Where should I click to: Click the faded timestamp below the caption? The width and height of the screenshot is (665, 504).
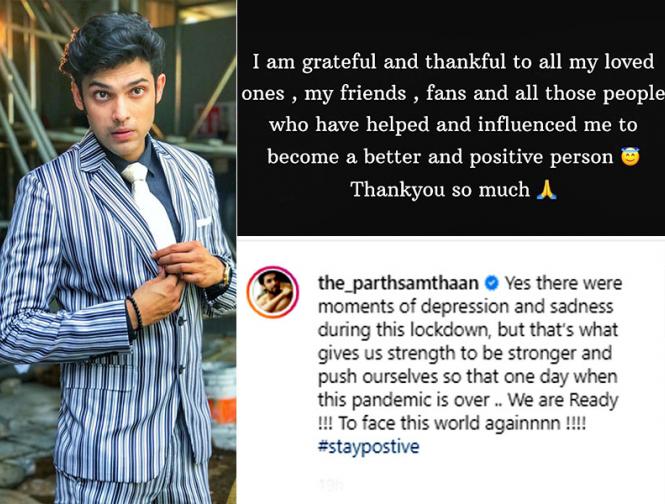click(331, 484)
